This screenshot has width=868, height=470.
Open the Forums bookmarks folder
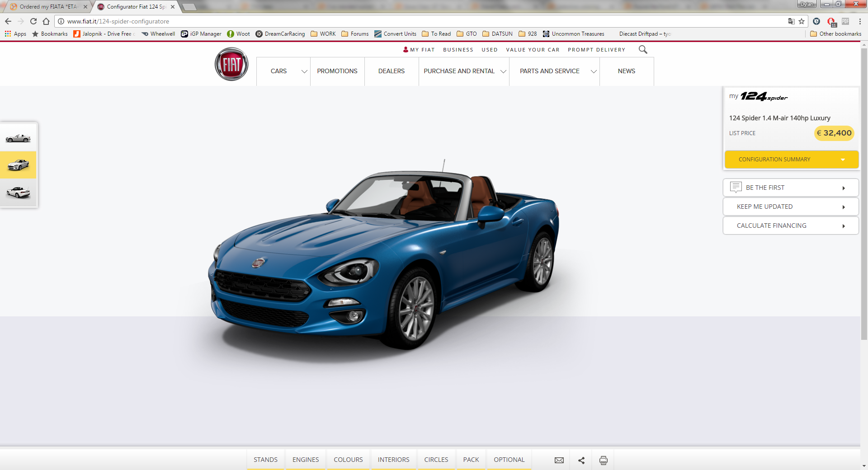[355, 34]
